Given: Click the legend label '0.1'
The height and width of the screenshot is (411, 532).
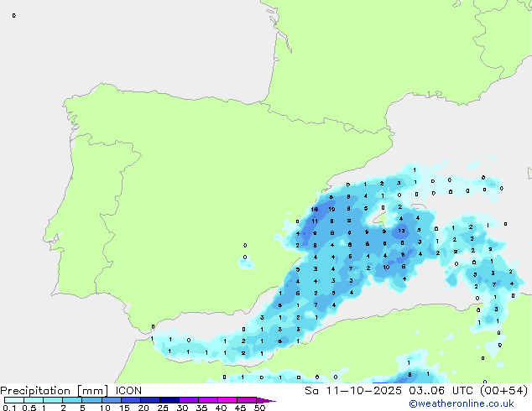Looking at the screenshot, I should (9, 408).
